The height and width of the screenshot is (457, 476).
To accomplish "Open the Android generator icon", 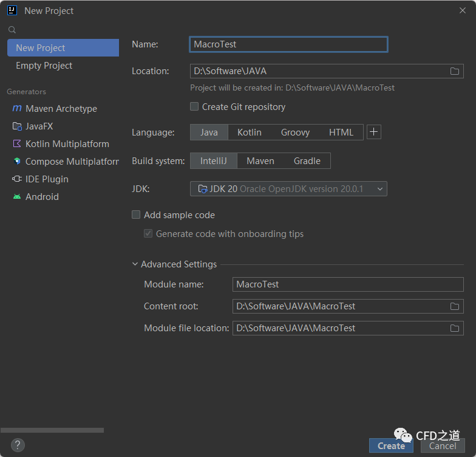I will pyautogui.click(x=17, y=197).
